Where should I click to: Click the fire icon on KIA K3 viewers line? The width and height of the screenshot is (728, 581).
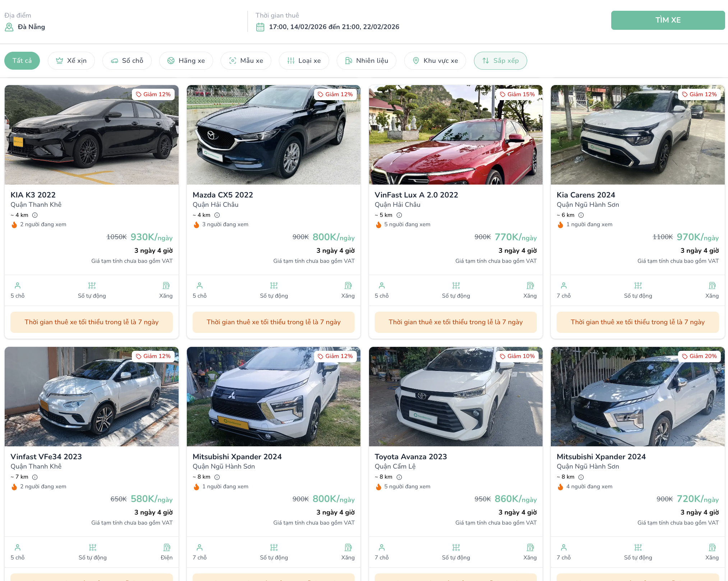[x=14, y=224]
